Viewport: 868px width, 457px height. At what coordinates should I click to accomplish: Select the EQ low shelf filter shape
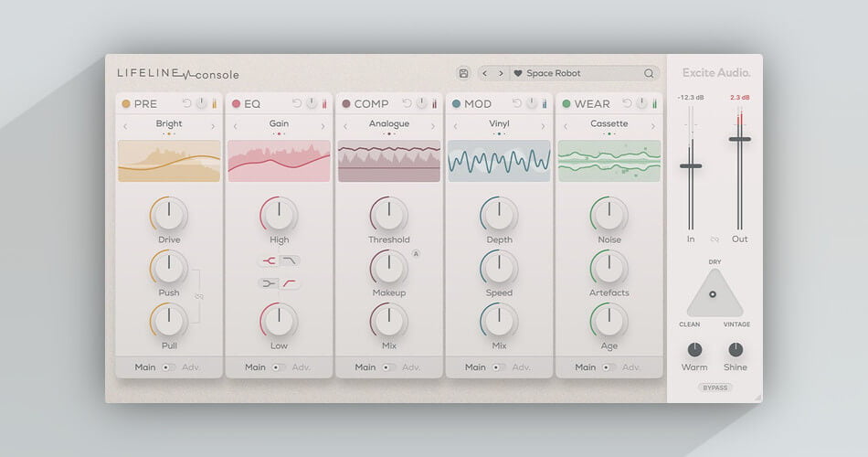tap(290, 283)
